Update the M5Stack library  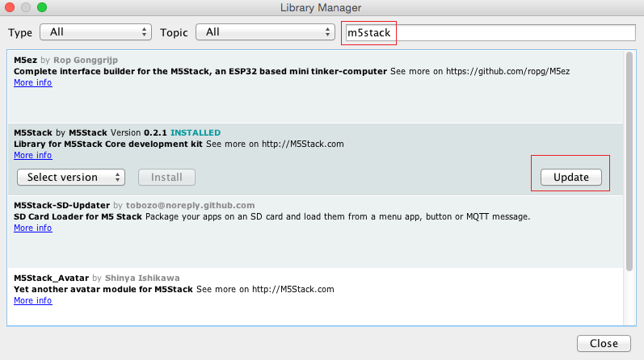(571, 178)
